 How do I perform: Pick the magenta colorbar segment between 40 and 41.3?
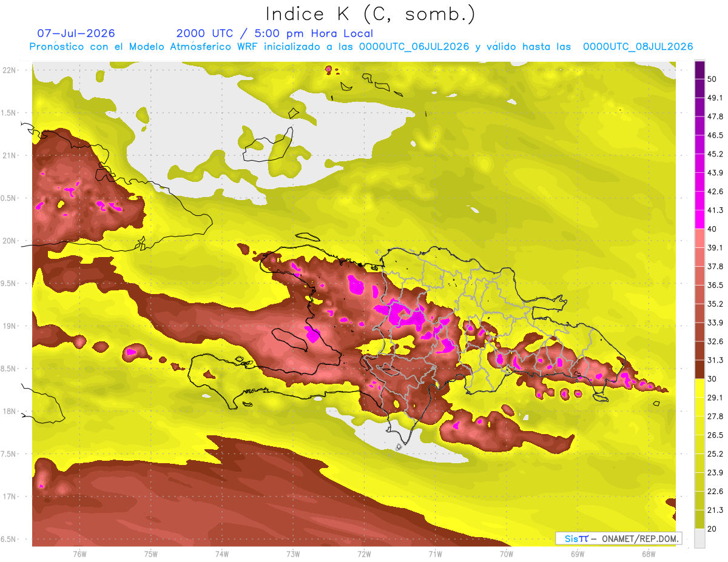(x=700, y=219)
